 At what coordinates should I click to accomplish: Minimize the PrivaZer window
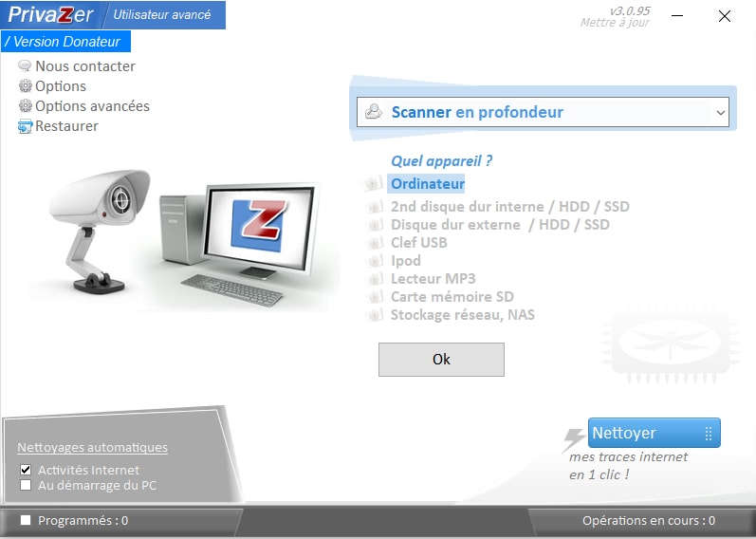click(677, 16)
